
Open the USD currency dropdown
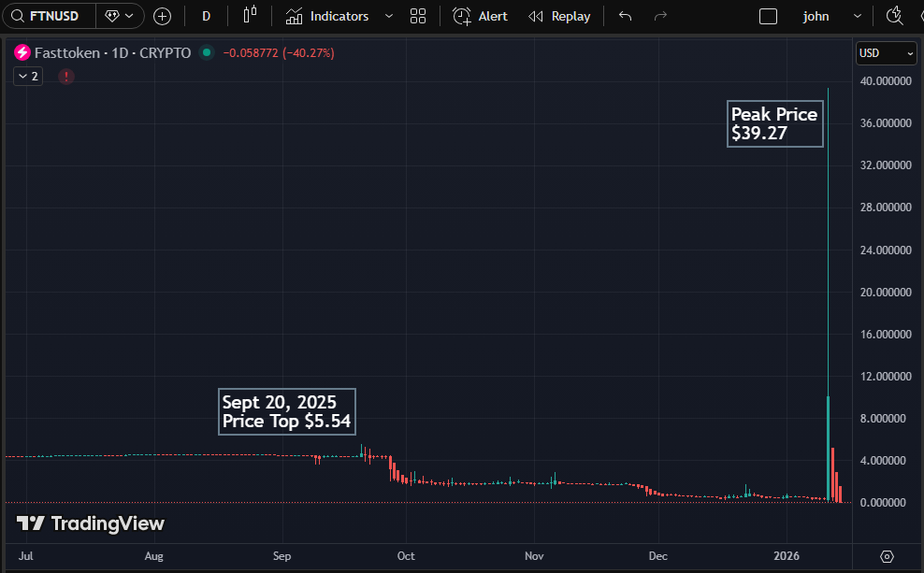pyautogui.click(x=885, y=52)
